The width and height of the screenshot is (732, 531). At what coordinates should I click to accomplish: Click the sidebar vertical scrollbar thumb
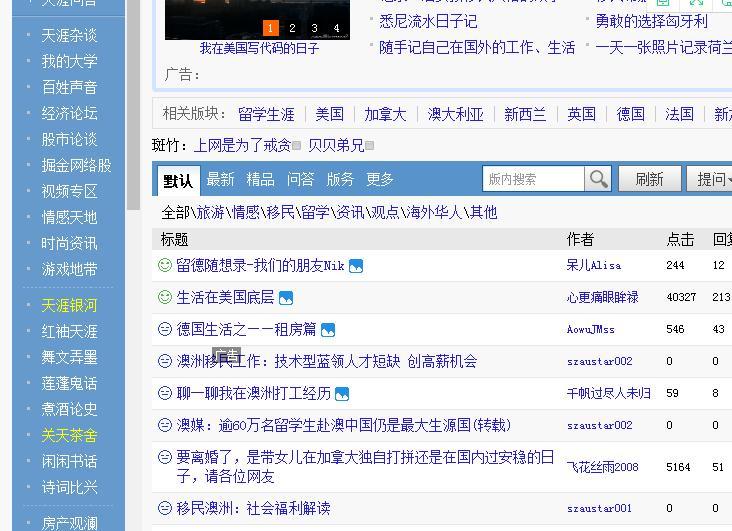(133, 105)
